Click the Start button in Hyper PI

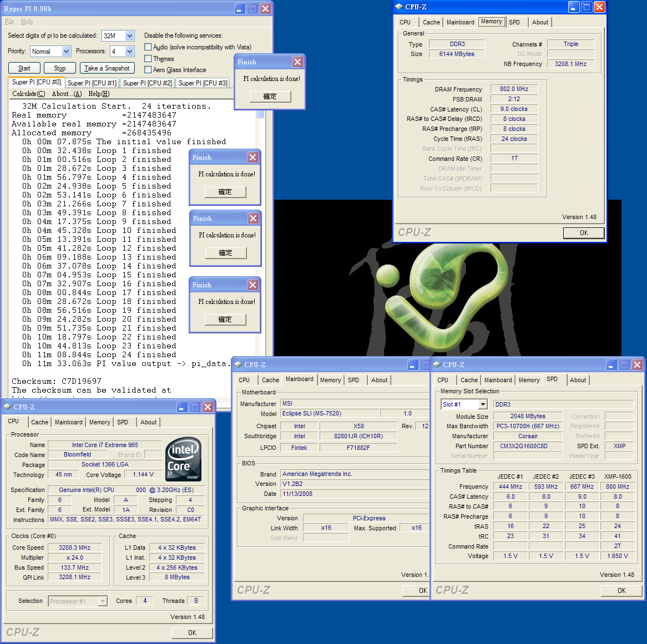click(24, 68)
